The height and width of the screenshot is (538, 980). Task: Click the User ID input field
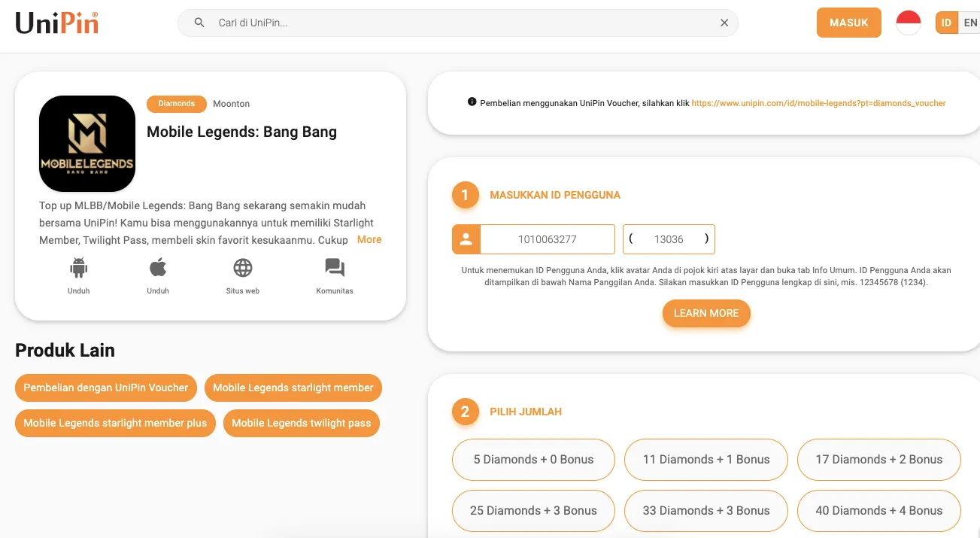pos(547,239)
